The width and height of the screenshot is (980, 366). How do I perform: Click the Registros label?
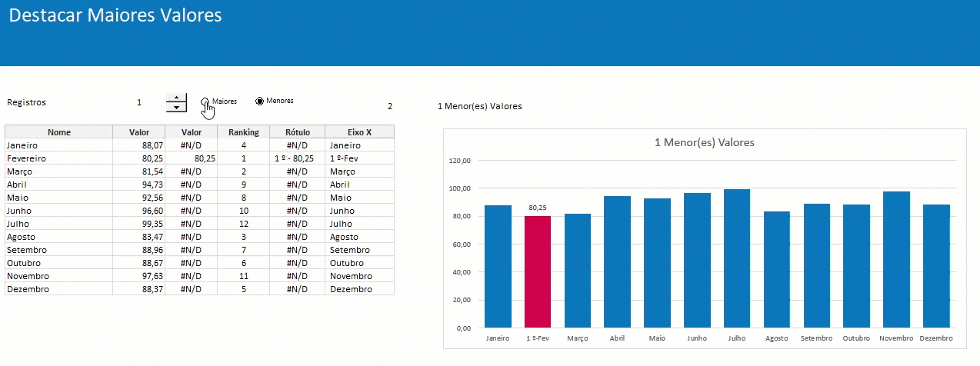click(26, 102)
